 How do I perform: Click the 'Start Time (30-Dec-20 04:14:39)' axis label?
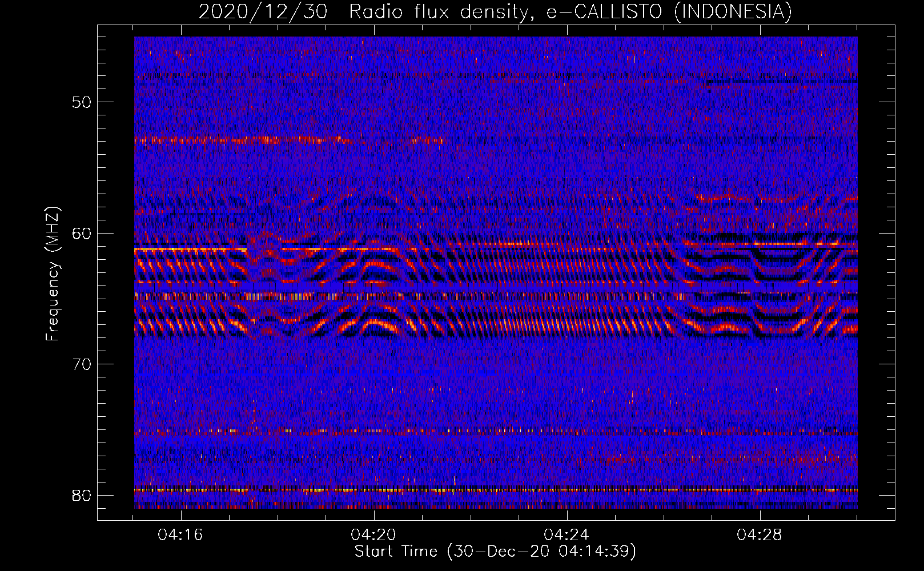tap(495, 552)
